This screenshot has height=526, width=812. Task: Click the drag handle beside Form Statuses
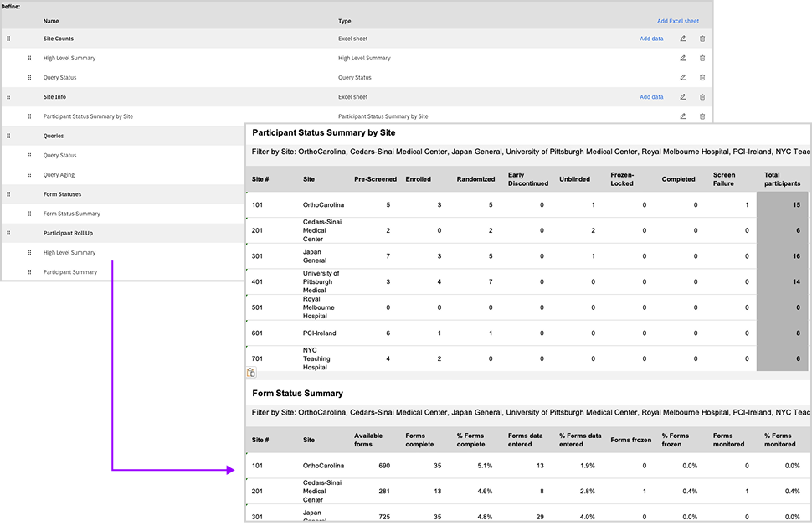tap(8, 193)
